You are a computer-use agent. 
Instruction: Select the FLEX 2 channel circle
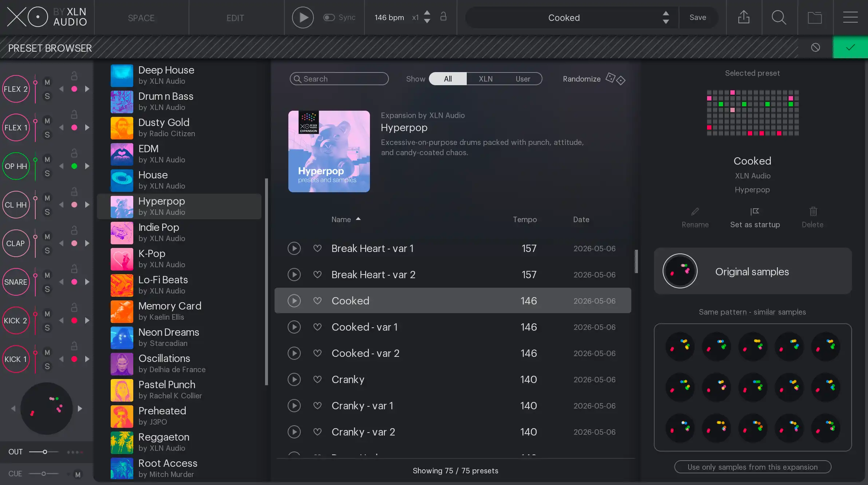pos(16,89)
